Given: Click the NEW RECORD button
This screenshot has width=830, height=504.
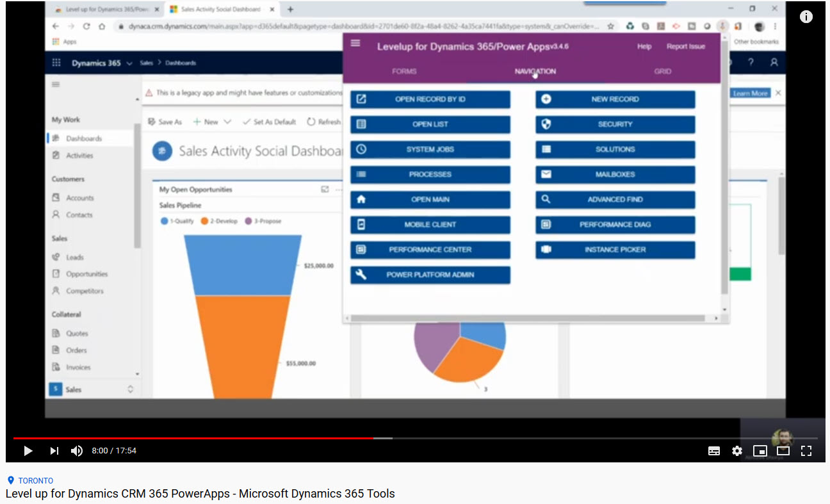Looking at the screenshot, I should (x=615, y=99).
